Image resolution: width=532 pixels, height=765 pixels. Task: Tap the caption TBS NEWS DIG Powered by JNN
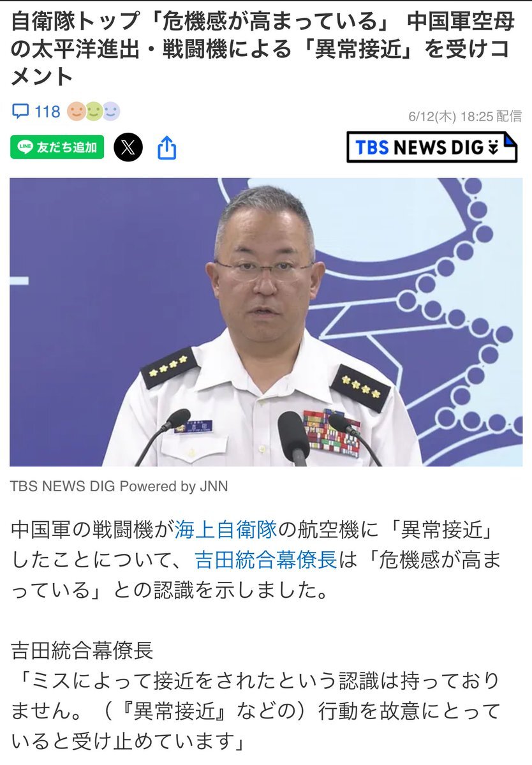[119, 486]
